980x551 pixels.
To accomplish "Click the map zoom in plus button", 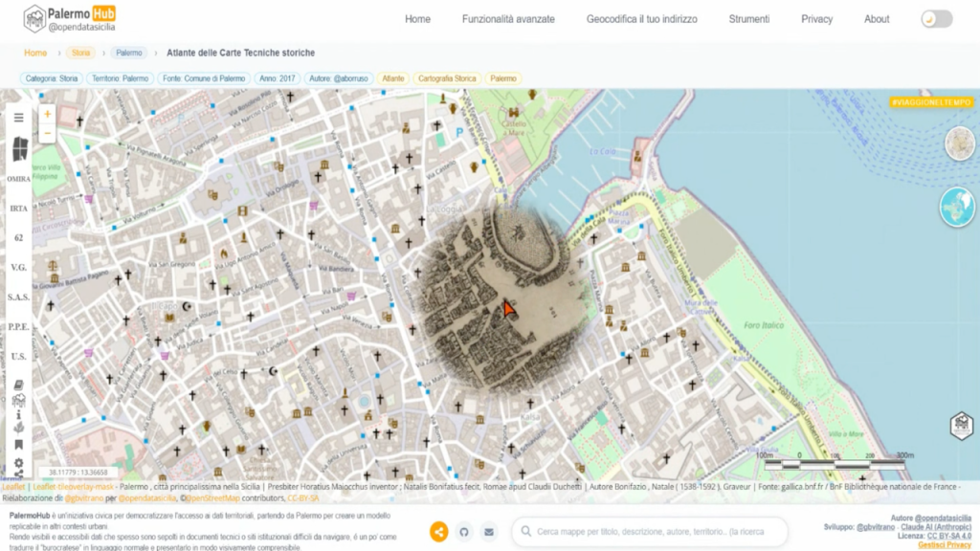I will pyautogui.click(x=47, y=115).
